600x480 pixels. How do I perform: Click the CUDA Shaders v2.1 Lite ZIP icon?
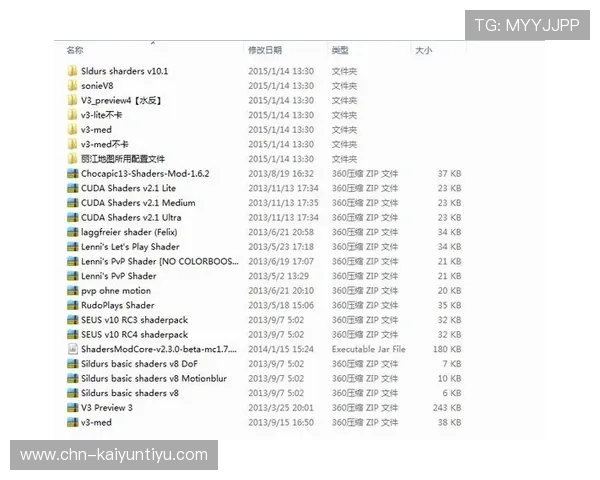coord(73,188)
